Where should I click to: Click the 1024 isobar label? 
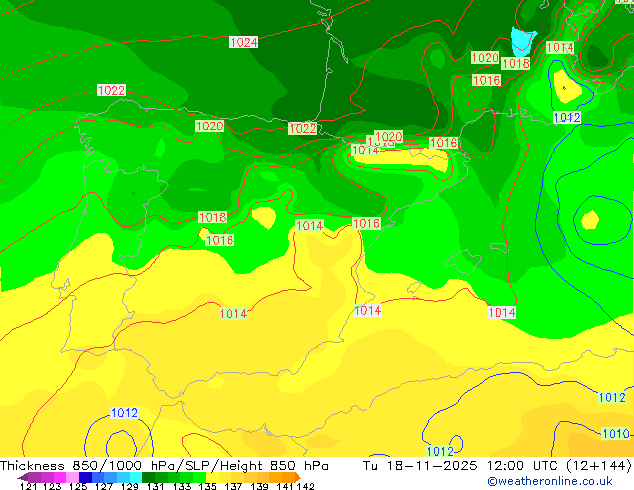click(243, 42)
